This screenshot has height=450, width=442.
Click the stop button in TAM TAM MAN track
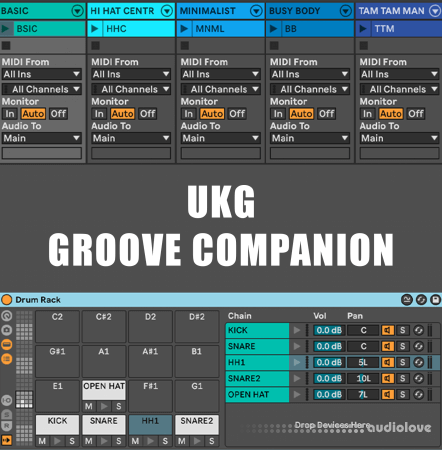[364, 45]
